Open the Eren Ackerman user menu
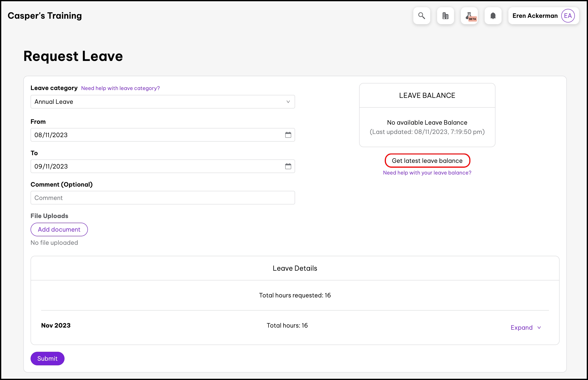This screenshot has width=588, height=380. coord(535,16)
